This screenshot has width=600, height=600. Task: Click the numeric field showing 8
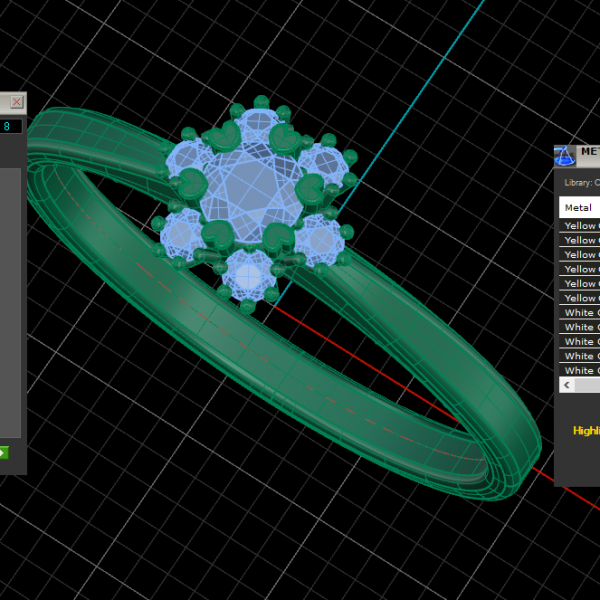(x=11, y=126)
